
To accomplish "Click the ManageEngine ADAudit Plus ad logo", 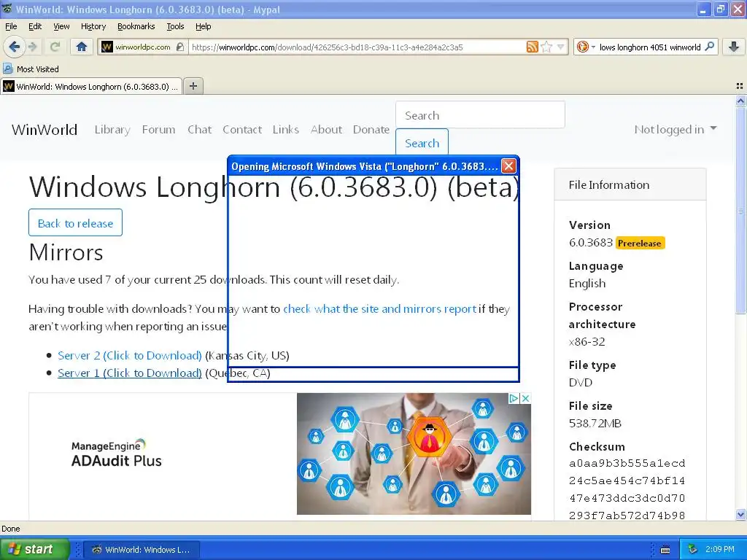I will coord(116,454).
